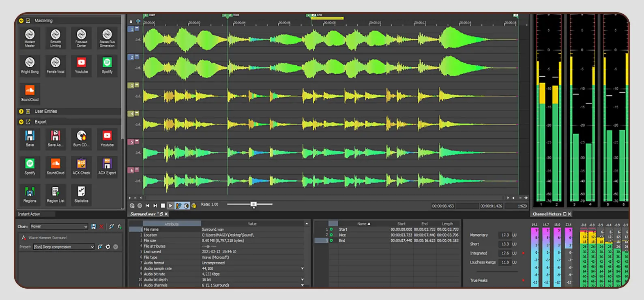Click the Stop button in transport
Image resolution: width=644 pixels, height=300 pixels.
click(163, 206)
